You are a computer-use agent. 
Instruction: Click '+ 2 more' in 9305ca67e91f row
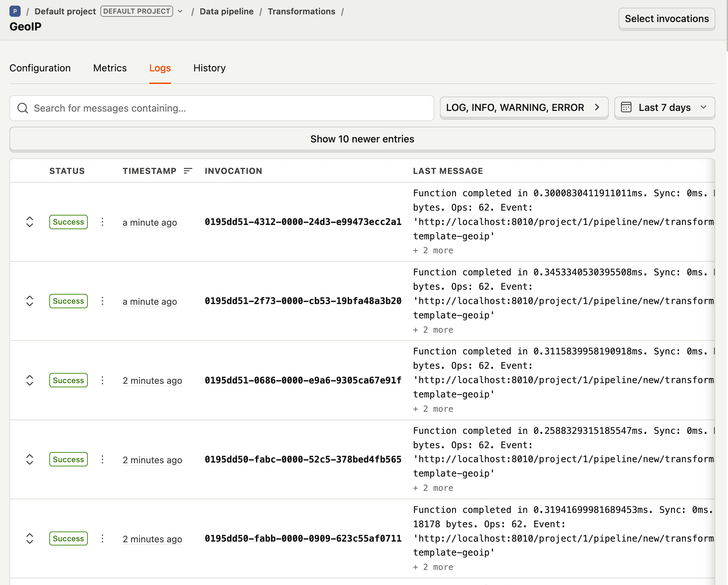[433, 409]
